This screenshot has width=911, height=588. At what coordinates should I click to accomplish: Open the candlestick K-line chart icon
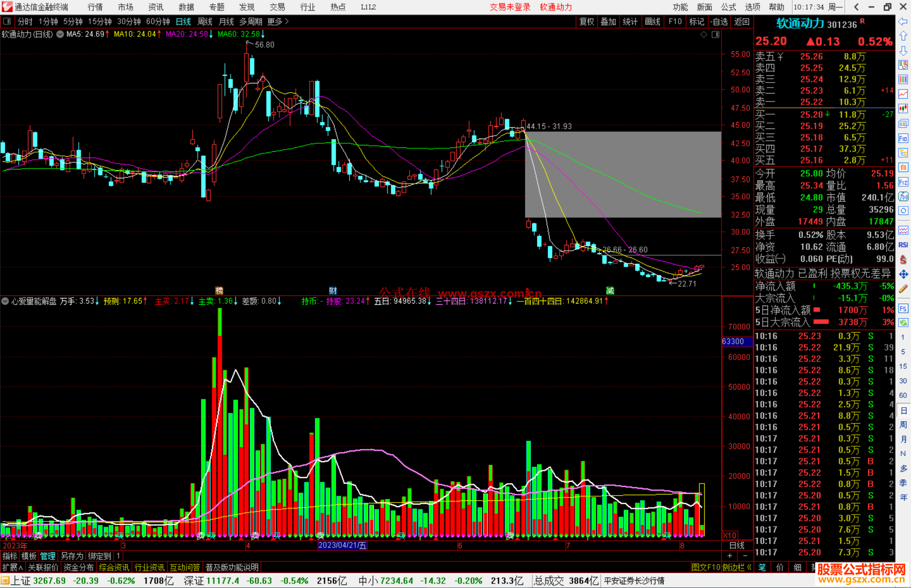point(903,109)
